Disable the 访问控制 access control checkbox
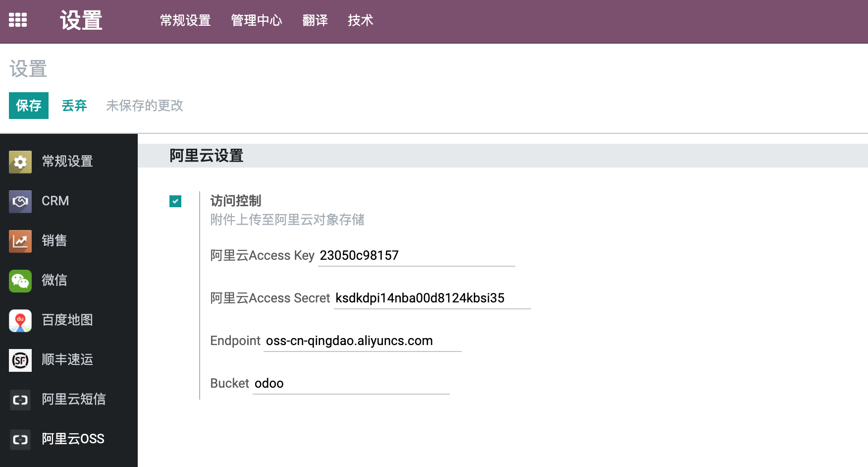 coord(174,201)
